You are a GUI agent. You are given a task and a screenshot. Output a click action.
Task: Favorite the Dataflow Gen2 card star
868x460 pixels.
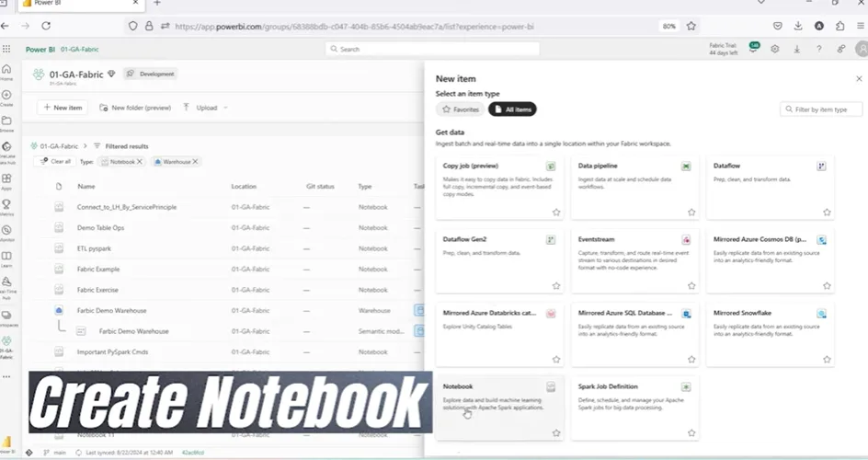(x=556, y=285)
